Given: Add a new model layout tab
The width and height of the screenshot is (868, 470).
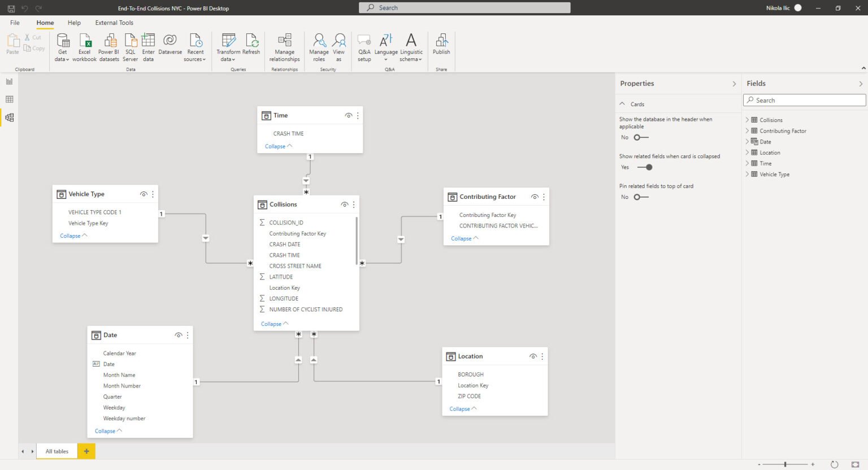Looking at the screenshot, I should pos(86,451).
